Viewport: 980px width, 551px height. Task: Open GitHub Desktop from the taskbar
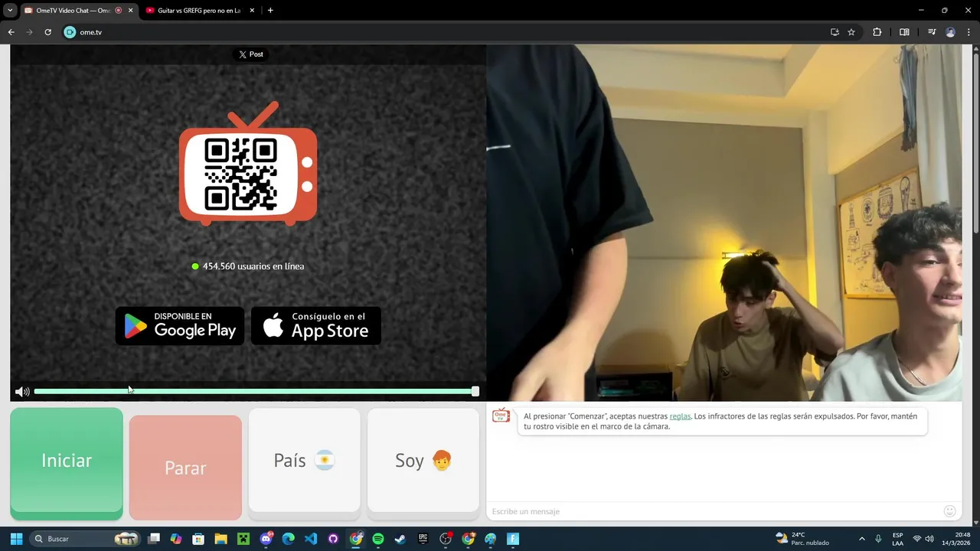tap(333, 539)
